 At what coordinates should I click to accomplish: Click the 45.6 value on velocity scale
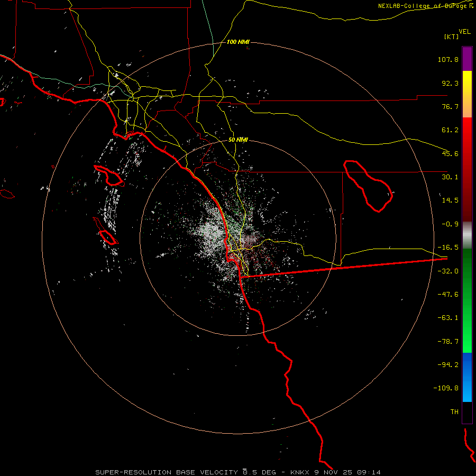click(x=450, y=153)
